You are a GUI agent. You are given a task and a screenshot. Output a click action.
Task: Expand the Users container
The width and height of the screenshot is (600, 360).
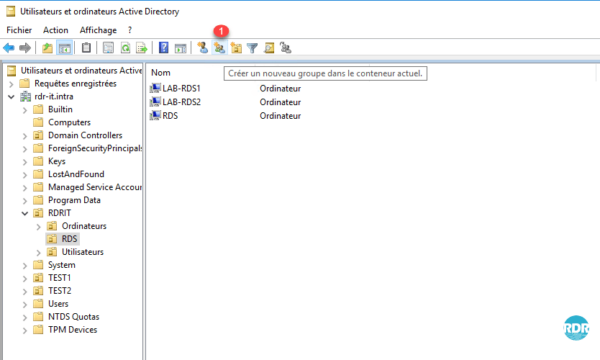pos(25,305)
